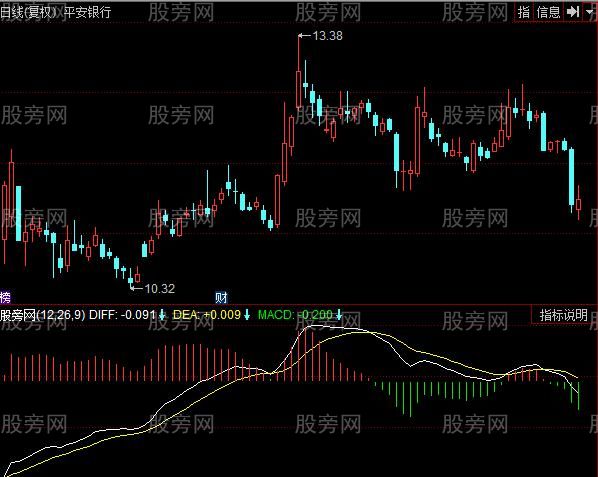Viewport: 598px width, 477px height.
Task: Click the 平安银行 stock name
Action: tap(87, 12)
